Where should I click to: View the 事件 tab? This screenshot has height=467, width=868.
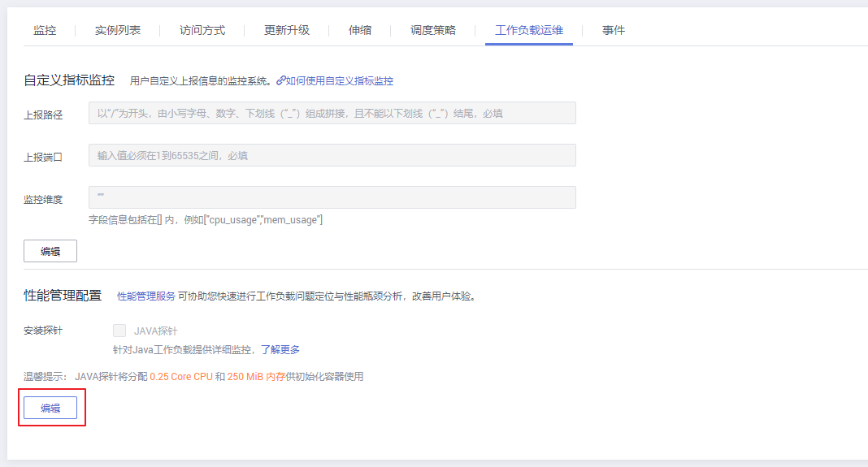[614, 30]
